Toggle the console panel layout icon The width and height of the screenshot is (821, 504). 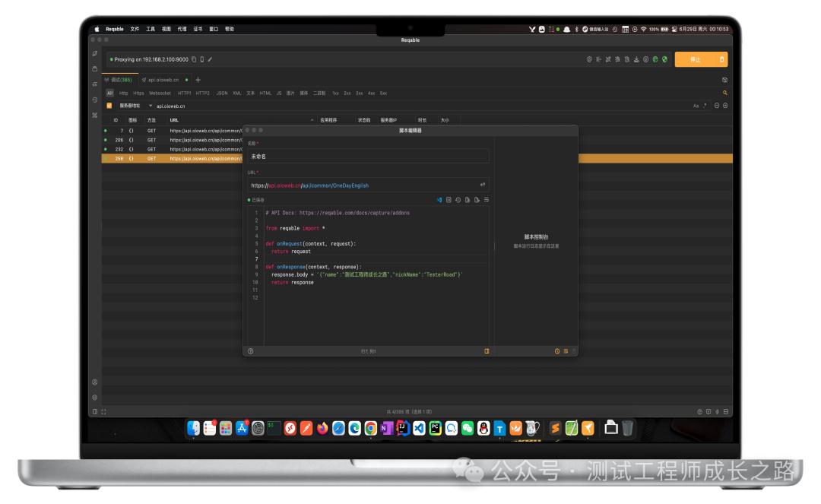click(x=487, y=351)
